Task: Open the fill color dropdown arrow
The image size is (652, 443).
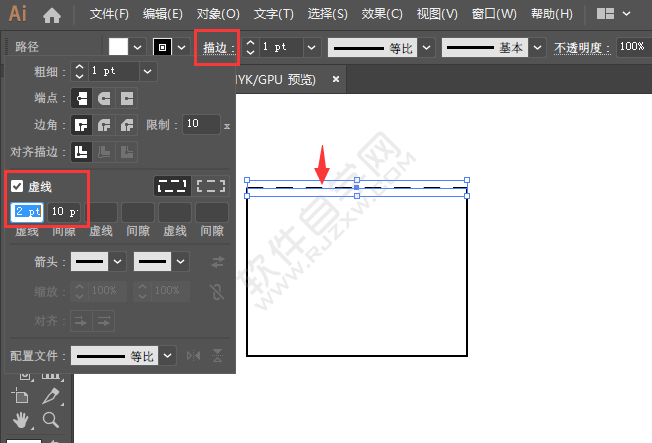Action: click(138, 47)
